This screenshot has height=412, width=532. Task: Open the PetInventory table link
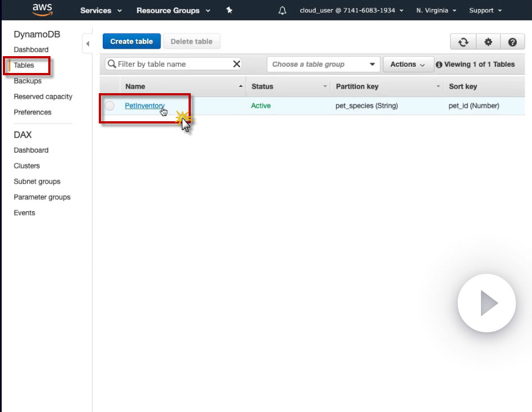click(x=145, y=106)
